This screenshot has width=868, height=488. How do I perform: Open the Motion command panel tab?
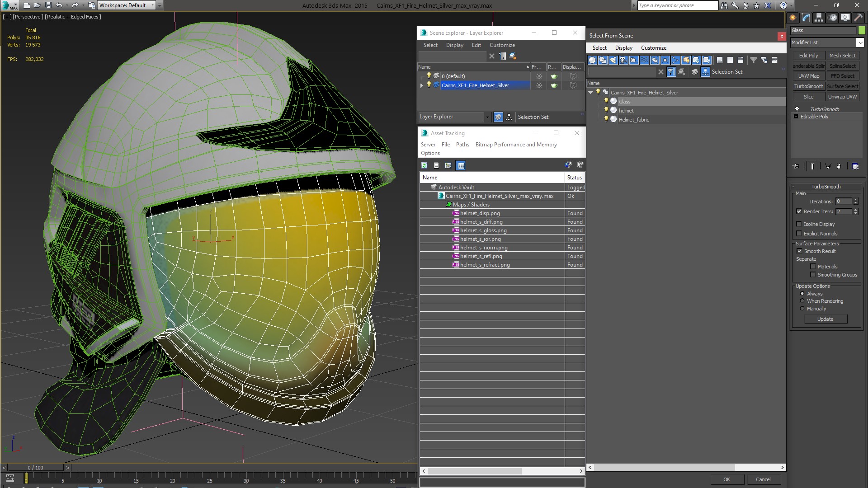pos(832,18)
